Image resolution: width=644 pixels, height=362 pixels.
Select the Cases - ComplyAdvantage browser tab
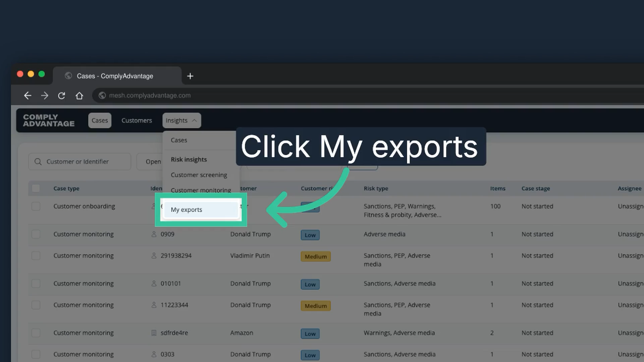[x=117, y=76]
